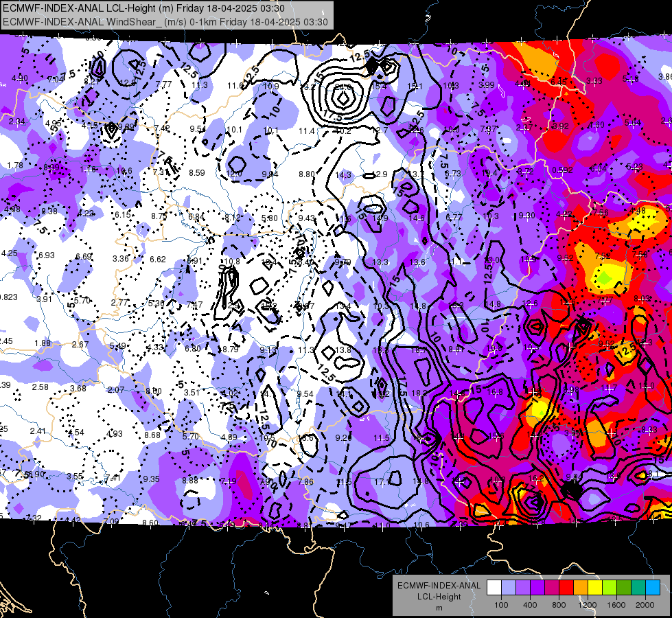Screen dimensions: 672x618
Task: Click the teal legend swatch
Action: click(x=638, y=588)
